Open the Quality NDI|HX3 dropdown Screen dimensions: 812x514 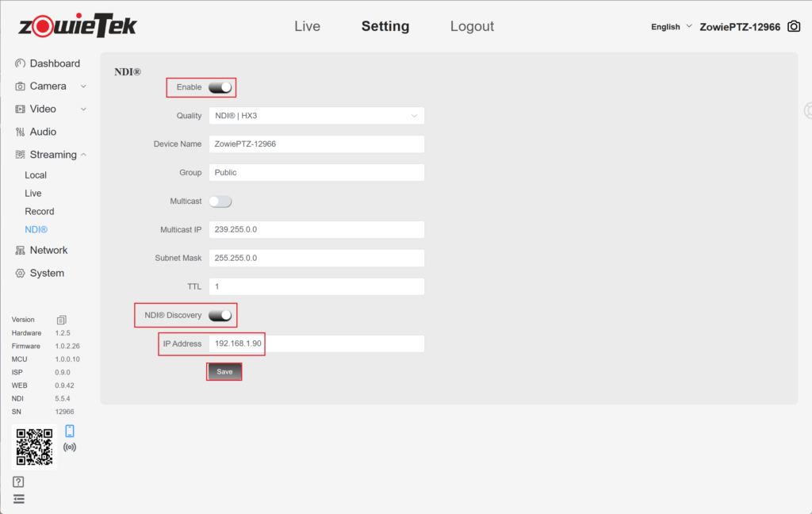[316, 116]
